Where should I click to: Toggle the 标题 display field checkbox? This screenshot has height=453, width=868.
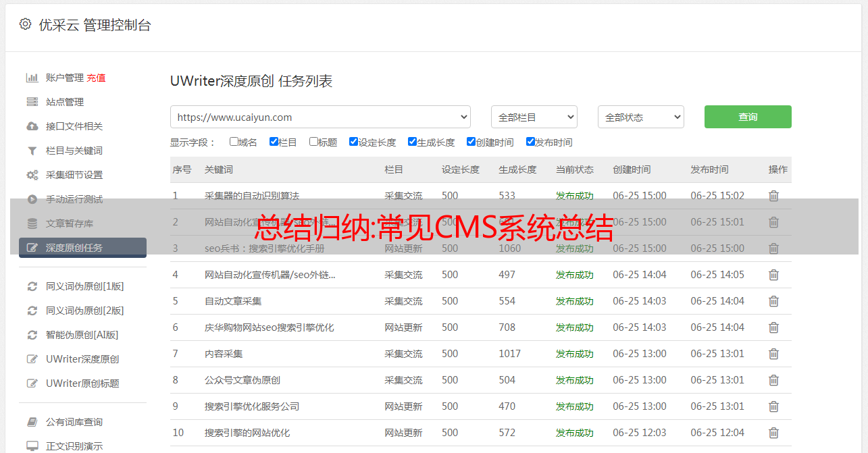(313, 142)
